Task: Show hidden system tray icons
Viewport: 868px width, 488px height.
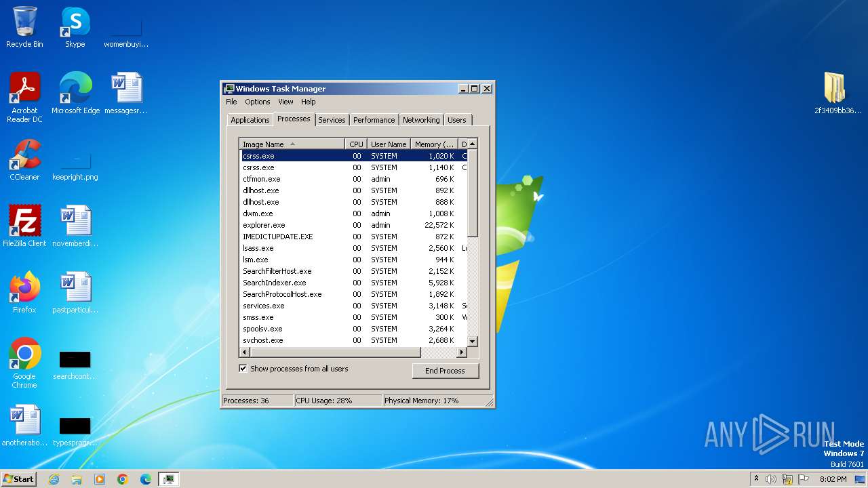Action: click(755, 479)
